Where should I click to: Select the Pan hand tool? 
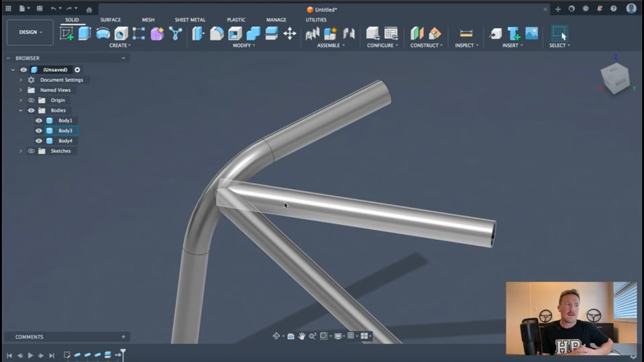pyautogui.click(x=302, y=336)
